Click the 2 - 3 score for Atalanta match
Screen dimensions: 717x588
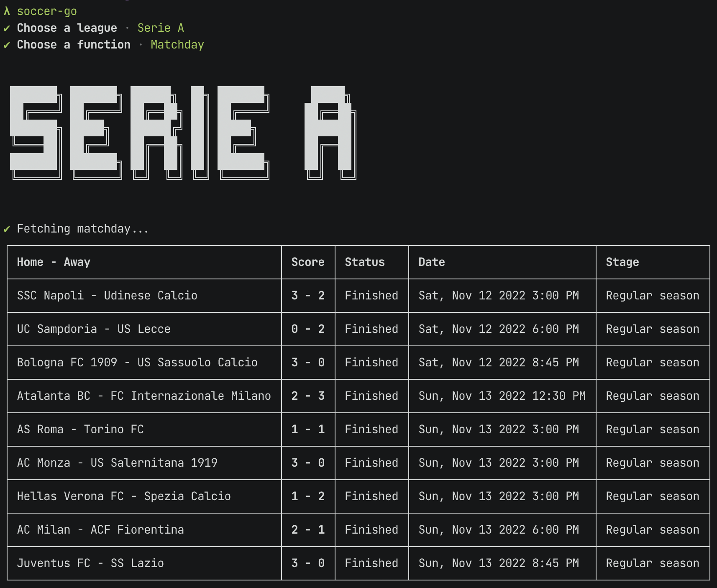pos(308,396)
